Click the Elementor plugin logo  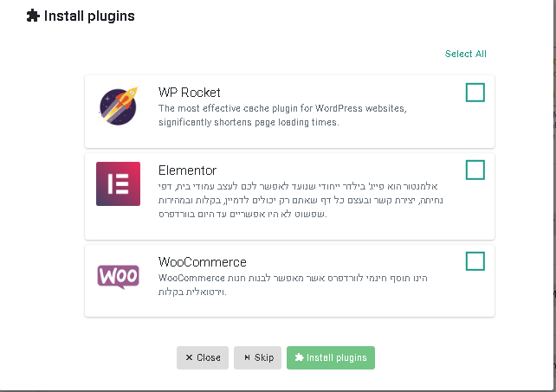118,184
